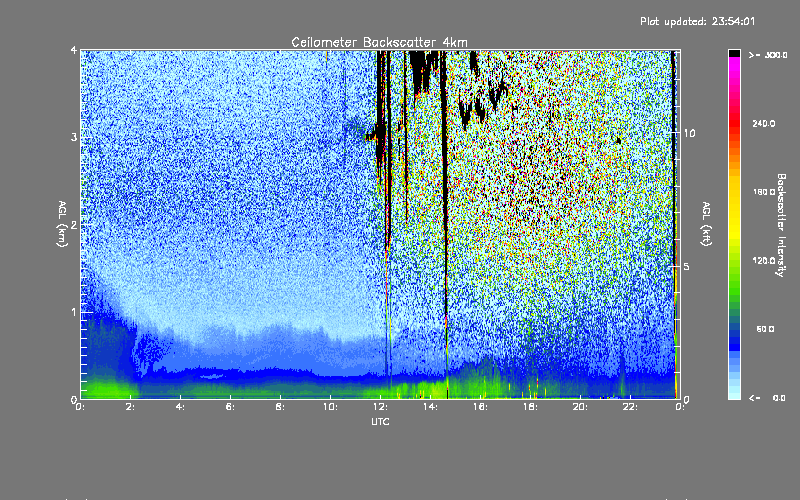Screen dimensions: 800x500
Task: Click the "2" km tick on the left axis
Action: point(74,224)
